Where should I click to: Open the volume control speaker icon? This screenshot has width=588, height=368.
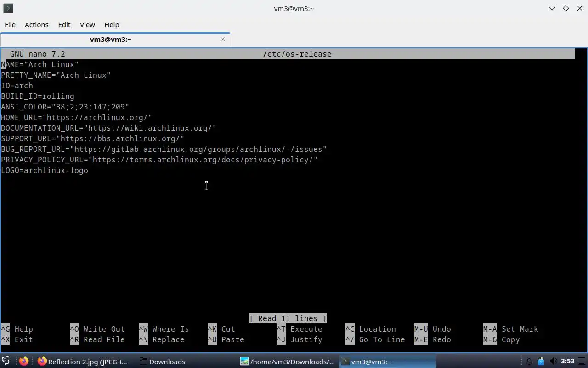(553, 362)
